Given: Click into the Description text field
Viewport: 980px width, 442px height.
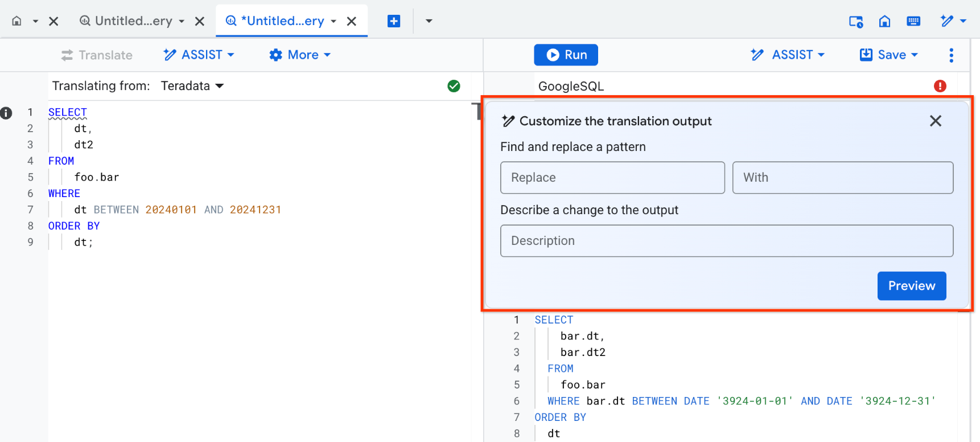Looking at the screenshot, I should [x=726, y=241].
